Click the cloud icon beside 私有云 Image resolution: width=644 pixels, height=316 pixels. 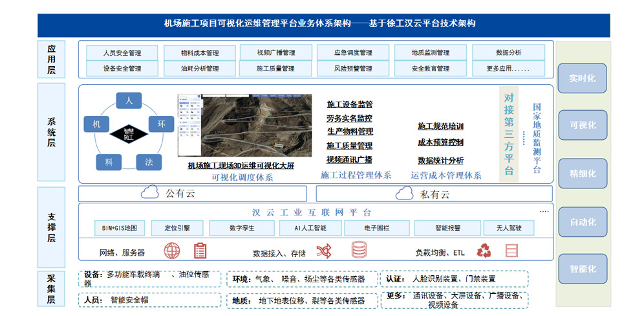click(x=405, y=193)
